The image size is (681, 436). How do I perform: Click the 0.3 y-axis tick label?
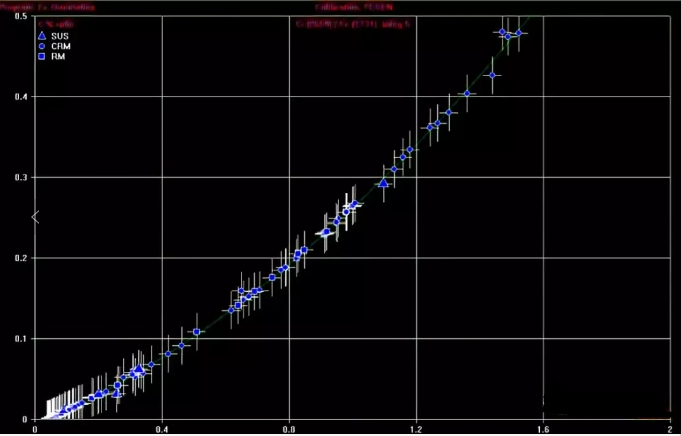pyautogui.click(x=20, y=177)
